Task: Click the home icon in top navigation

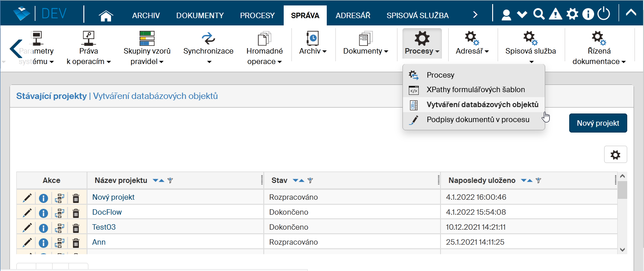Action: coord(106,15)
